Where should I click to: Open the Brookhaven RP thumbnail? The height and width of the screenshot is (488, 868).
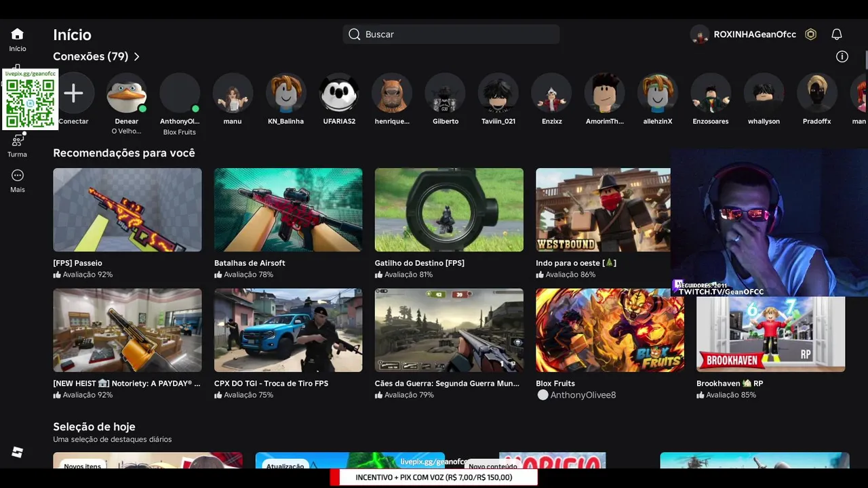[770, 334]
